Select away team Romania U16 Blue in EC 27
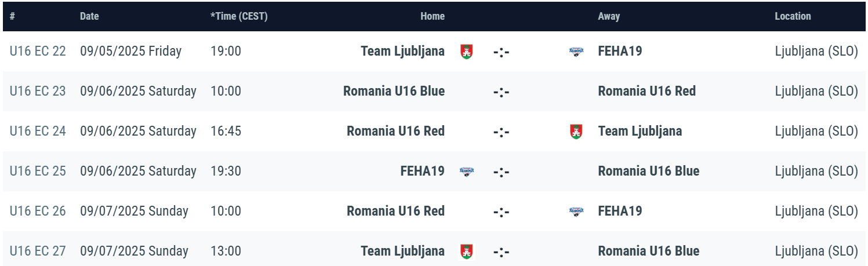868x266 pixels. [x=648, y=251]
